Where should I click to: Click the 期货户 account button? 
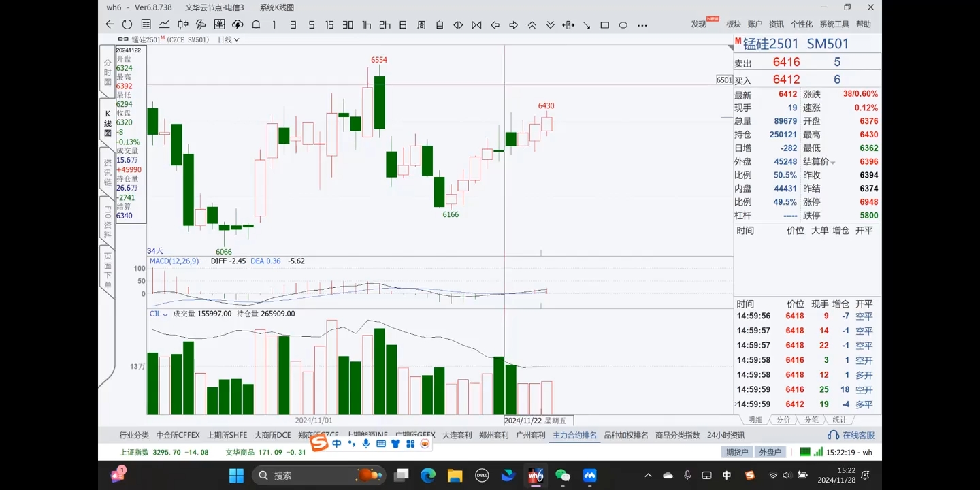736,452
